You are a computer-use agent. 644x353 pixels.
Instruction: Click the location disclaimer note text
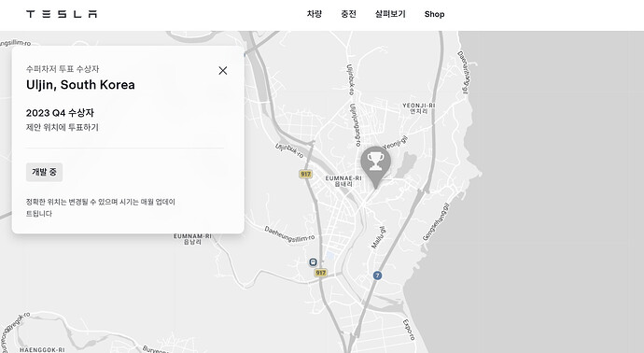(101, 207)
